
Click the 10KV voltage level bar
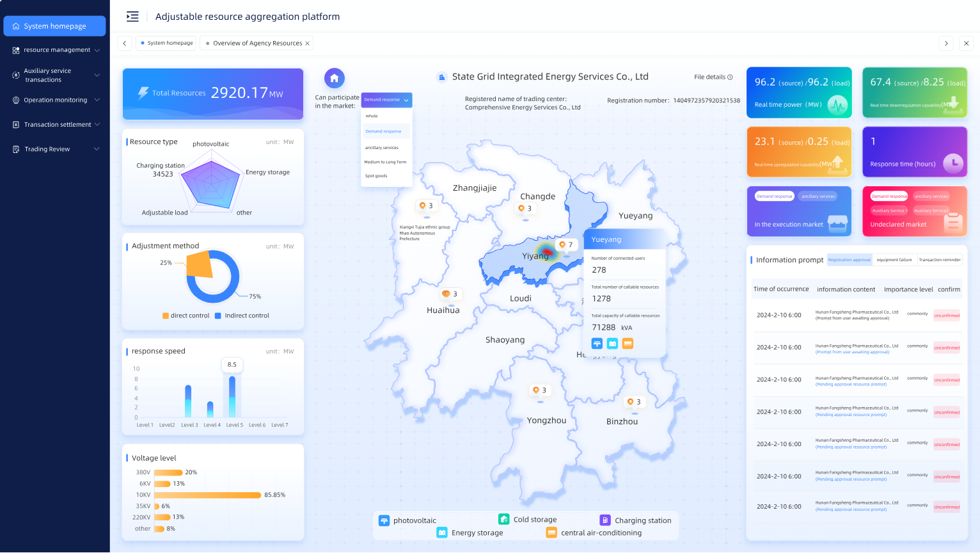click(207, 495)
